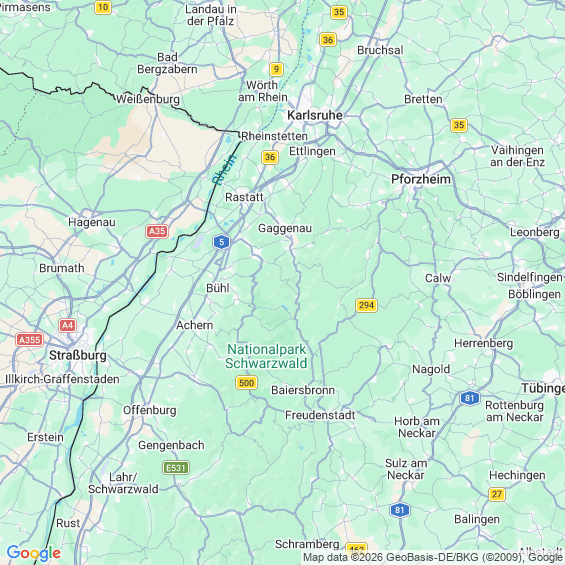Image resolution: width=565 pixels, height=565 pixels.
Task: Click the green E531 road shield
Action: [x=176, y=468]
